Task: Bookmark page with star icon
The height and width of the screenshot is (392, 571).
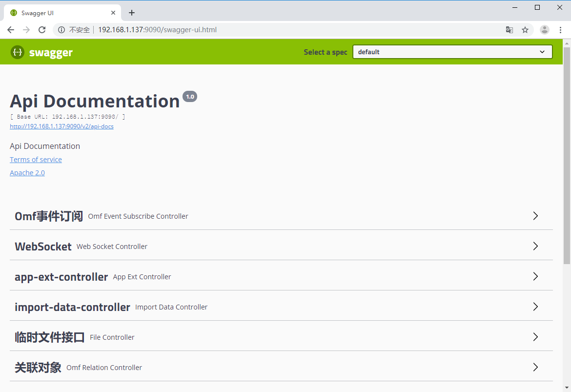Action: click(x=525, y=30)
